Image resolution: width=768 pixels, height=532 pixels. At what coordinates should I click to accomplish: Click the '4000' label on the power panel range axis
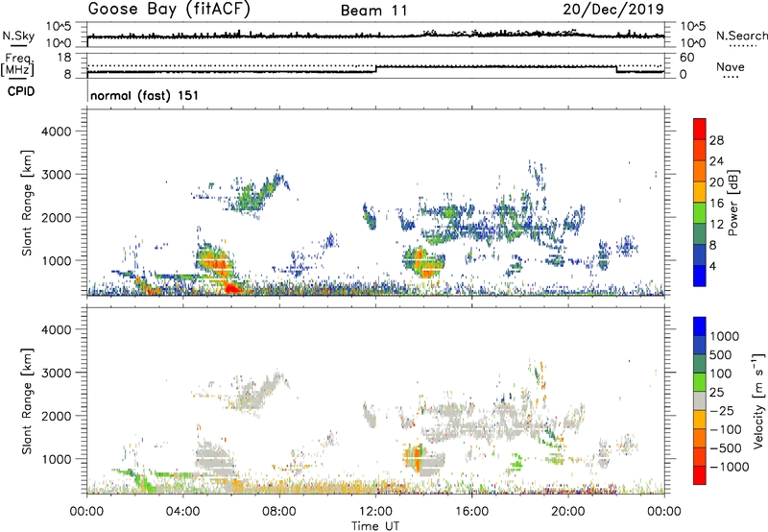(x=56, y=132)
